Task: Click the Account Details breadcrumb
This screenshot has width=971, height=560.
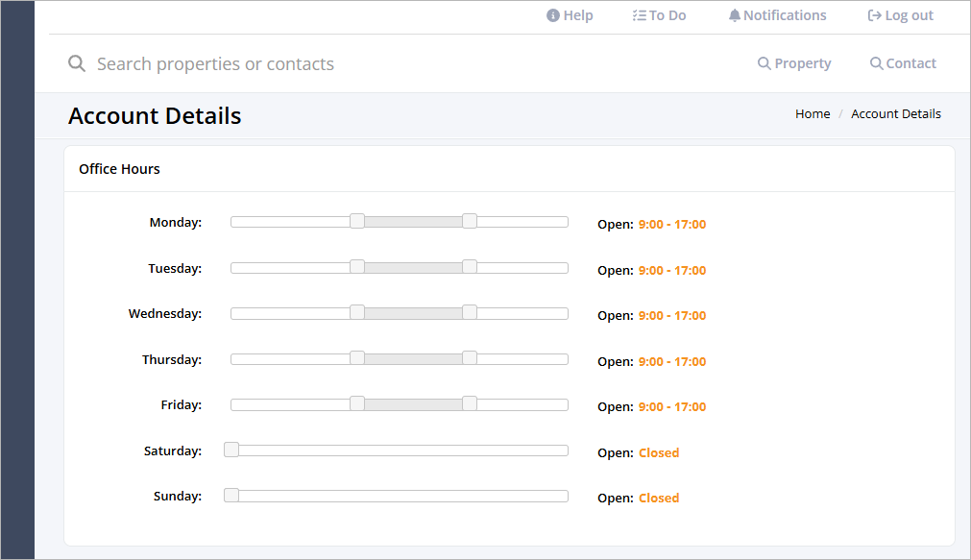Action: click(x=895, y=113)
